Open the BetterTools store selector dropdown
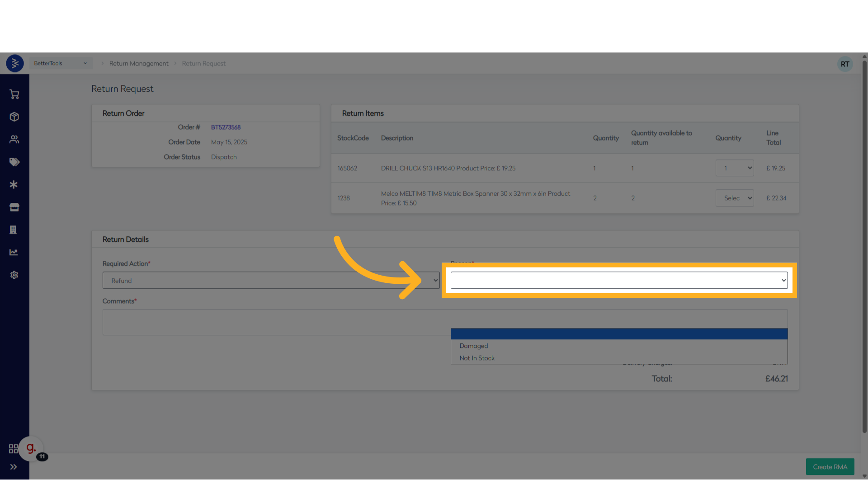The width and height of the screenshot is (868, 488). [61, 63]
